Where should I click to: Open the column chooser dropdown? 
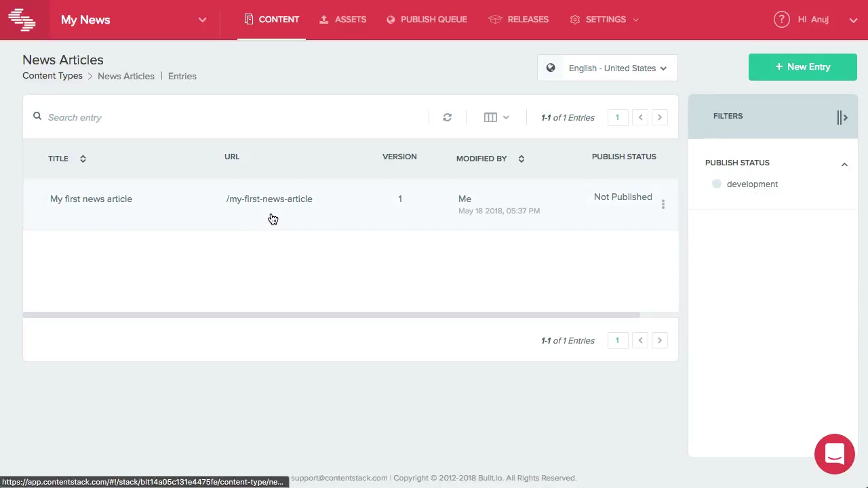click(x=496, y=117)
